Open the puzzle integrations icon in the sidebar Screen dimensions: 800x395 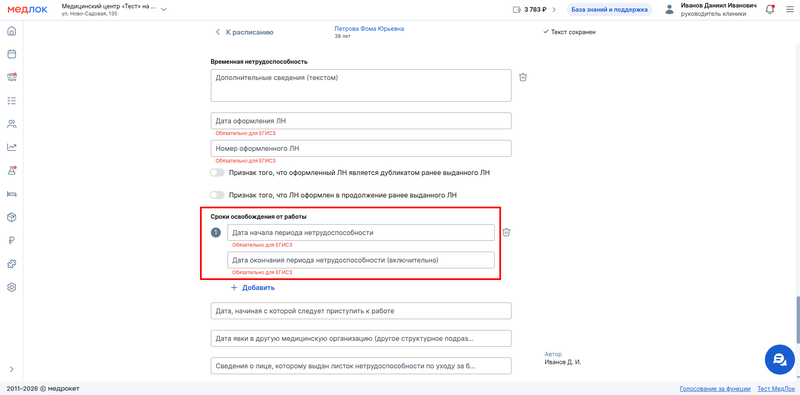[12, 264]
